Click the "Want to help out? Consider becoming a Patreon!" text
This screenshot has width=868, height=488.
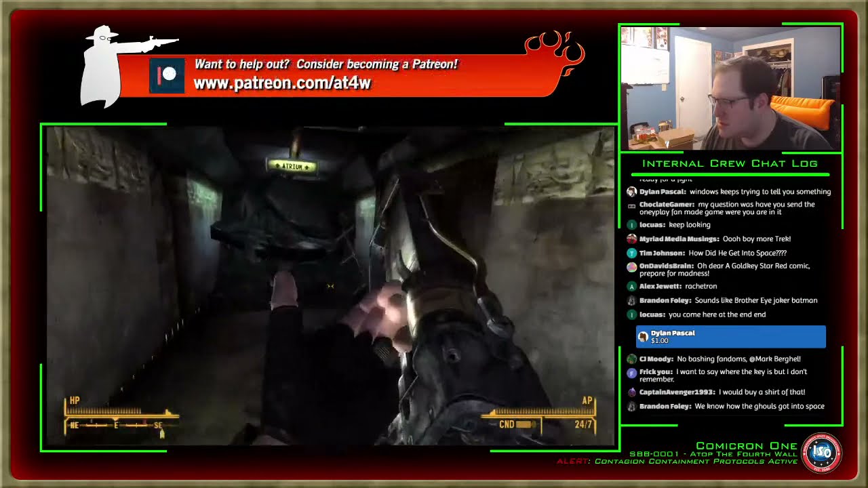pyautogui.click(x=326, y=64)
